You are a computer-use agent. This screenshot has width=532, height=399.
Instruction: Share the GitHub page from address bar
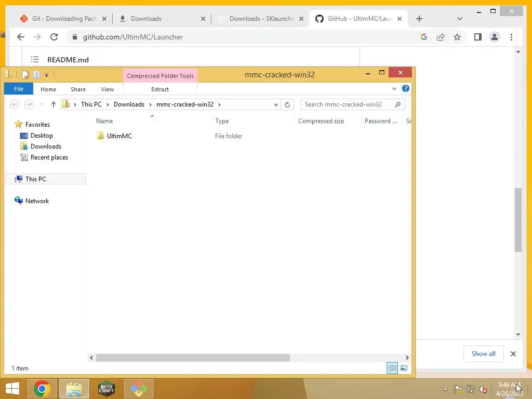[x=441, y=37]
